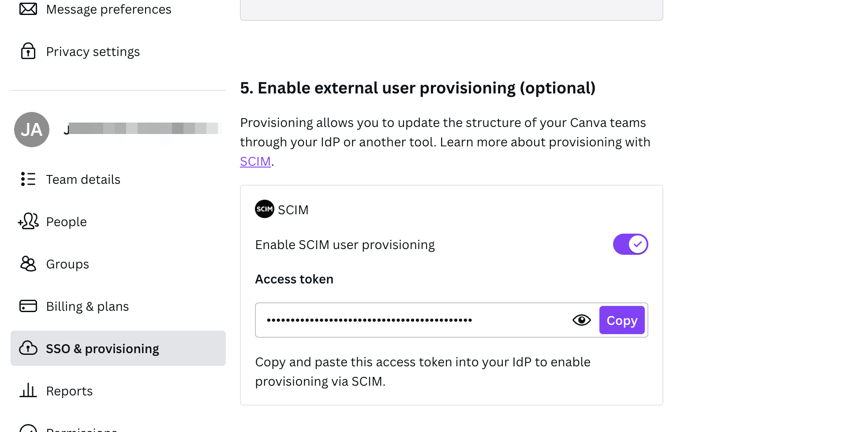Click the People add-user icon
868x432 pixels.
click(28, 221)
